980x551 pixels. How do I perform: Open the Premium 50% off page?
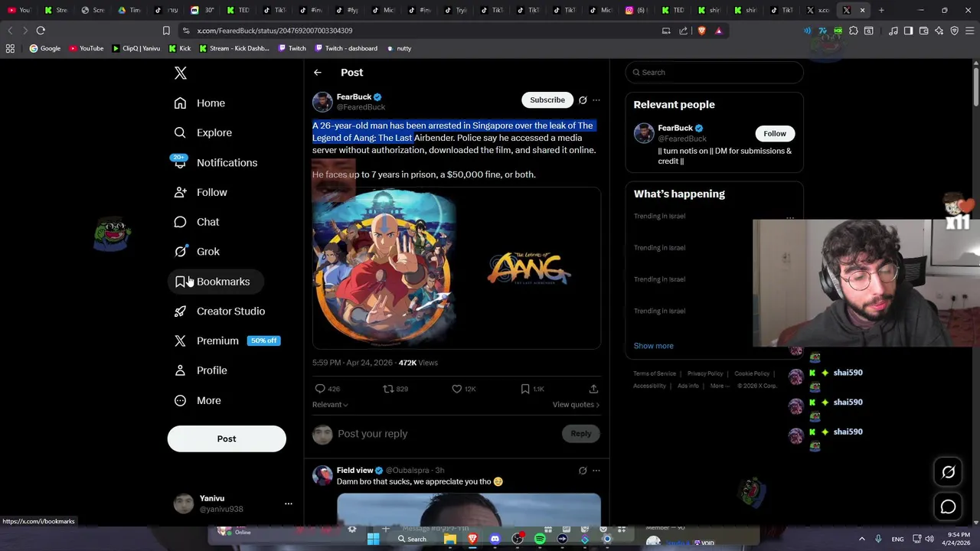227,341
